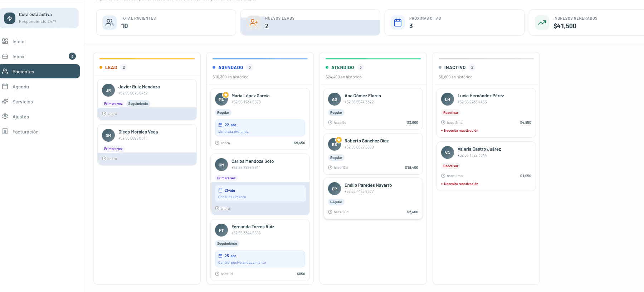Click the clock icon beside hace 1d
The image size is (644, 292).
(217, 274)
